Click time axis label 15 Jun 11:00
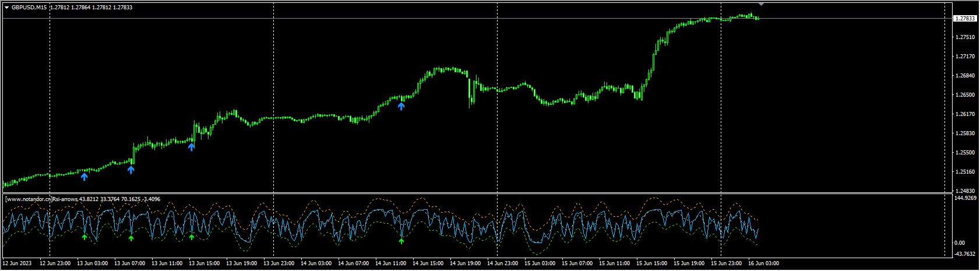 (x=615, y=263)
